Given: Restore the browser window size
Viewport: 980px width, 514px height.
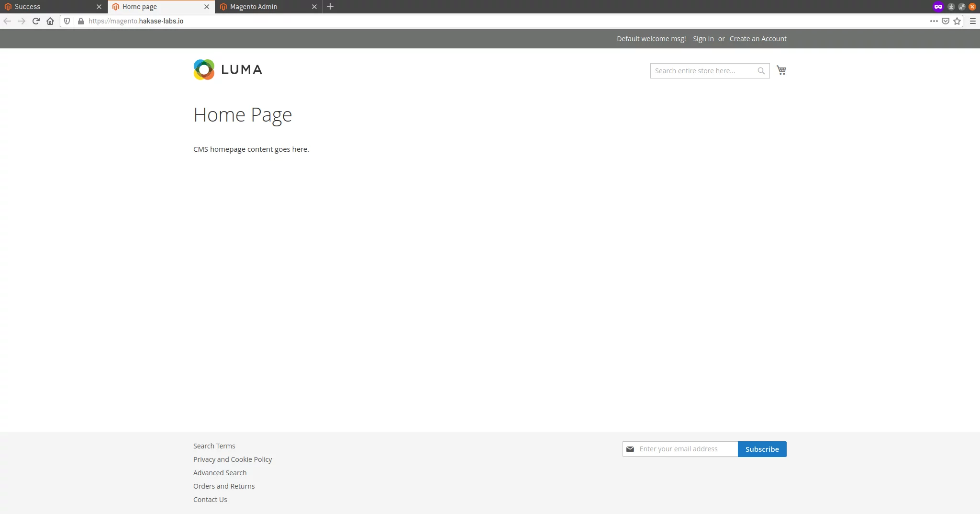Looking at the screenshot, I should pyautogui.click(x=962, y=7).
